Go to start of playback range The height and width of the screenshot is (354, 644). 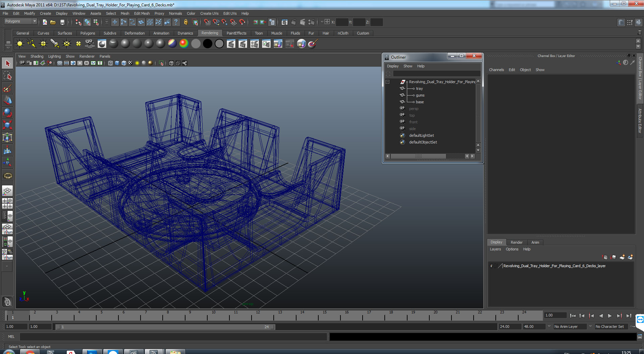pos(573,316)
